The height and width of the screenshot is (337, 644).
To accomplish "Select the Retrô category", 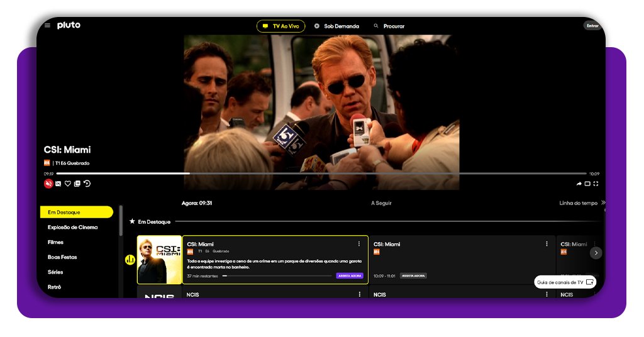I will coord(54,287).
